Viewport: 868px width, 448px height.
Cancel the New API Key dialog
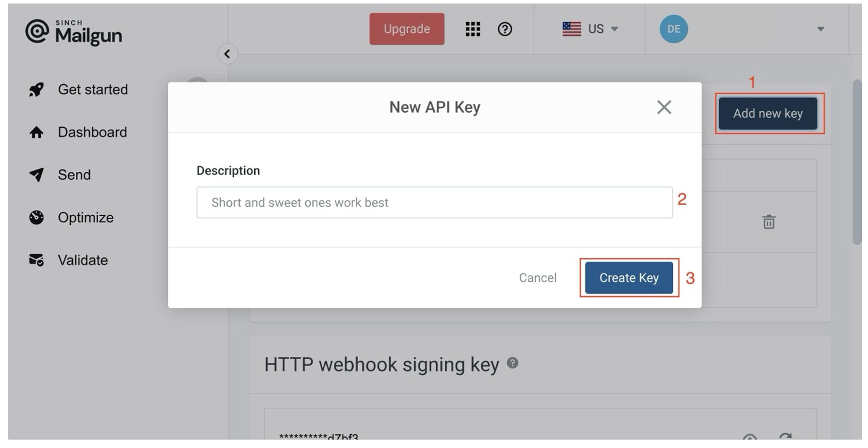tap(537, 278)
